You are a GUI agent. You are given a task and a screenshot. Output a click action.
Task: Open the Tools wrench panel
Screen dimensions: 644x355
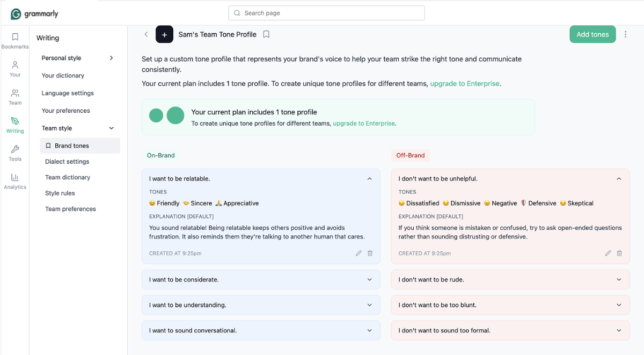pyautogui.click(x=14, y=153)
